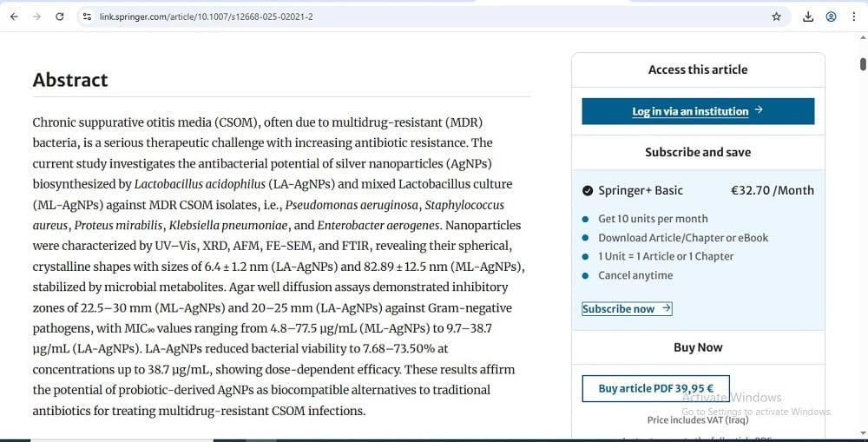Click the Access this article header
Viewport: 868px width, 442px height.
point(698,69)
